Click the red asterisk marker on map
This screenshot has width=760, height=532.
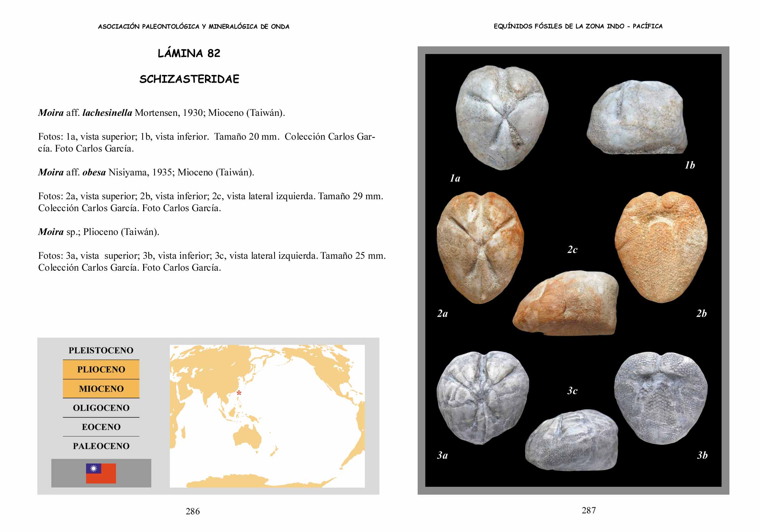(x=239, y=393)
